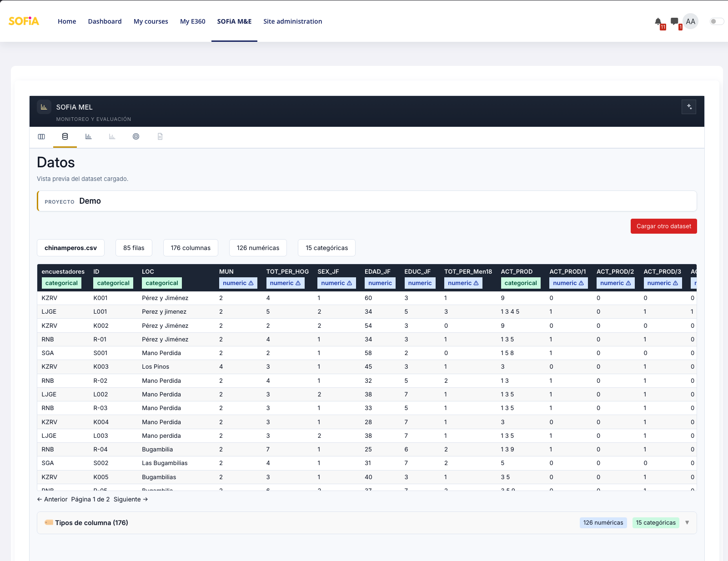The height and width of the screenshot is (561, 728).
Task: Open the AA user avatar menu
Action: [x=691, y=21]
